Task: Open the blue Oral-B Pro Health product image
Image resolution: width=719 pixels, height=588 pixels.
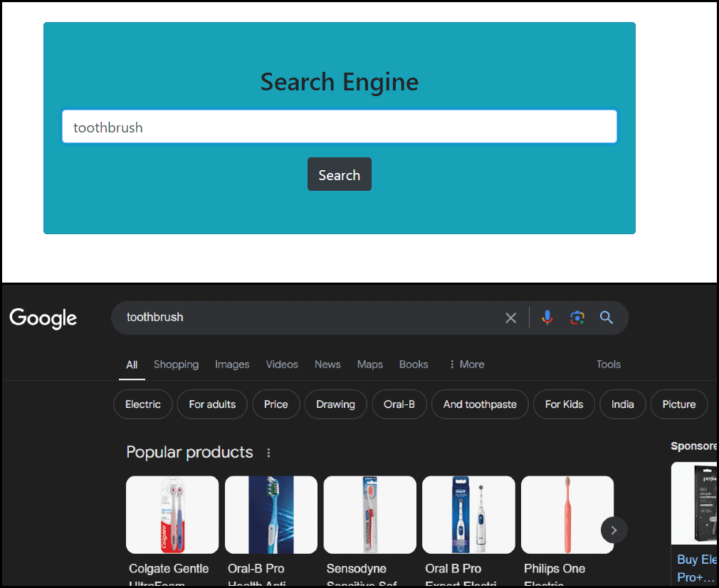Action: pyautogui.click(x=271, y=515)
